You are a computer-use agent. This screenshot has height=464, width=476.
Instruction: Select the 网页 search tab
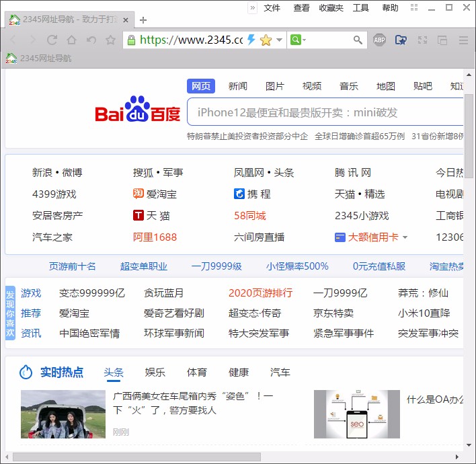pyautogui.click(x=201, y=86)
